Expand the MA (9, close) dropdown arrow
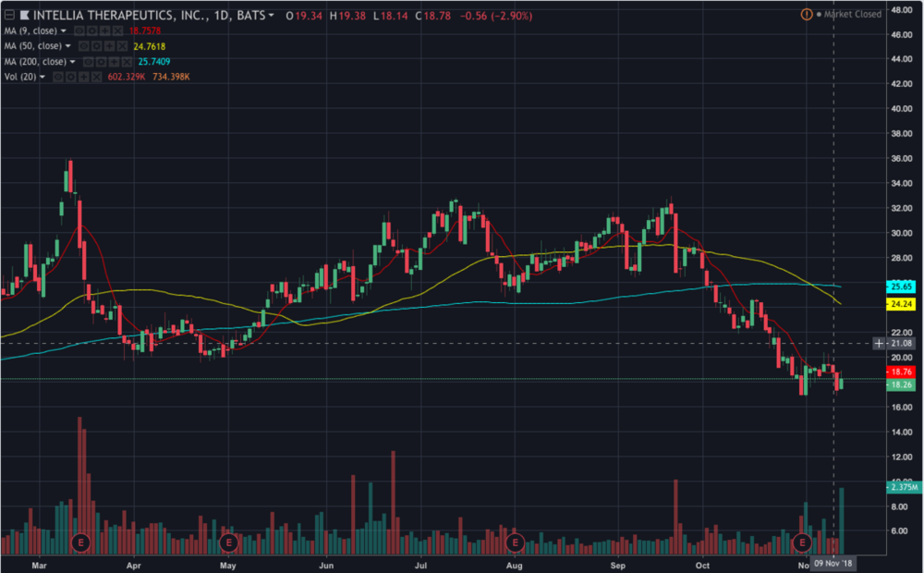The height and width of the screenshot is (573, 924). click(64, 30)
